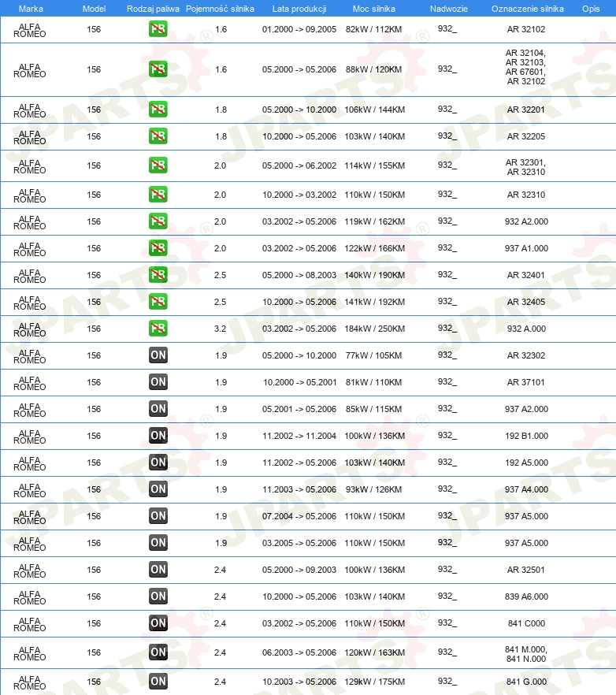Click the ON diesel icon in the AR 32501 row
Screen dimensions: 616x695
tap(158, 570)
